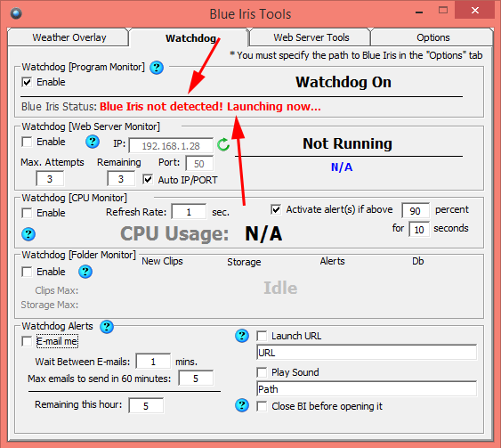Screen dimensions: 501x448
Task: Uncheck Activate alert(s) if above
Action: (276, 210)
